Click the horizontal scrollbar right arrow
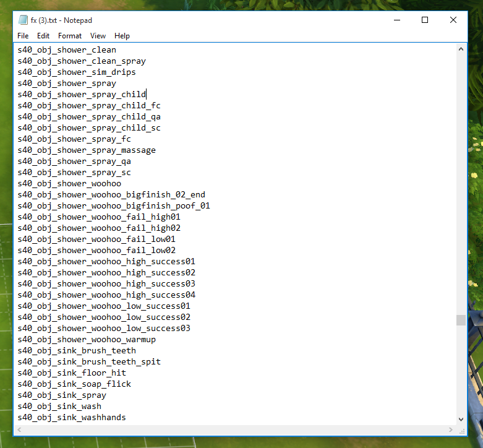Screen dimensions: 483x448 pyautogui.click(x=451, y=429)
